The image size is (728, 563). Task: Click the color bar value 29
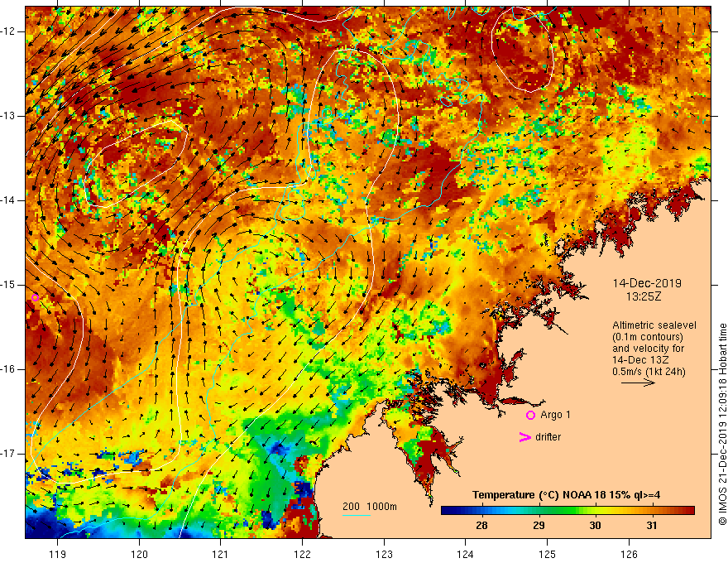538,526
